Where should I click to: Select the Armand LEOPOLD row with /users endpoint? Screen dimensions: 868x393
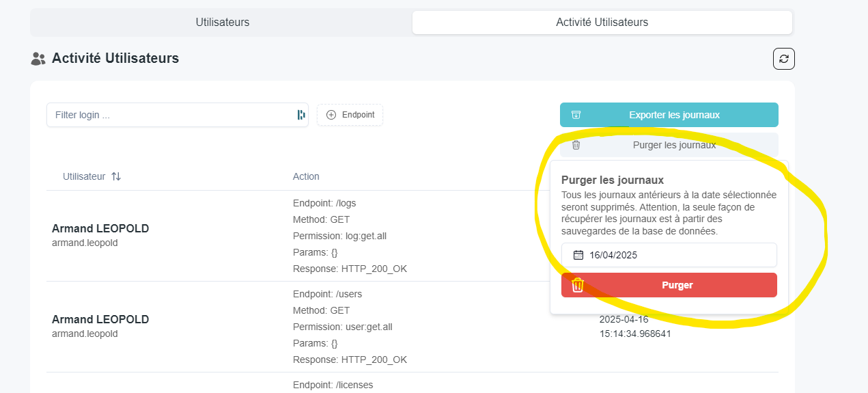(100, 326)
